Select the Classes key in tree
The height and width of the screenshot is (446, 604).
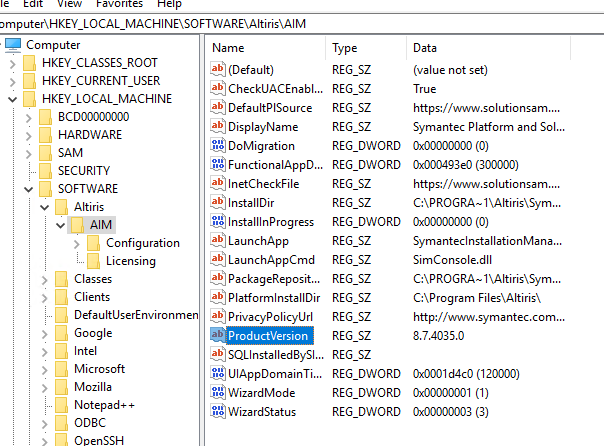(93, 279)
